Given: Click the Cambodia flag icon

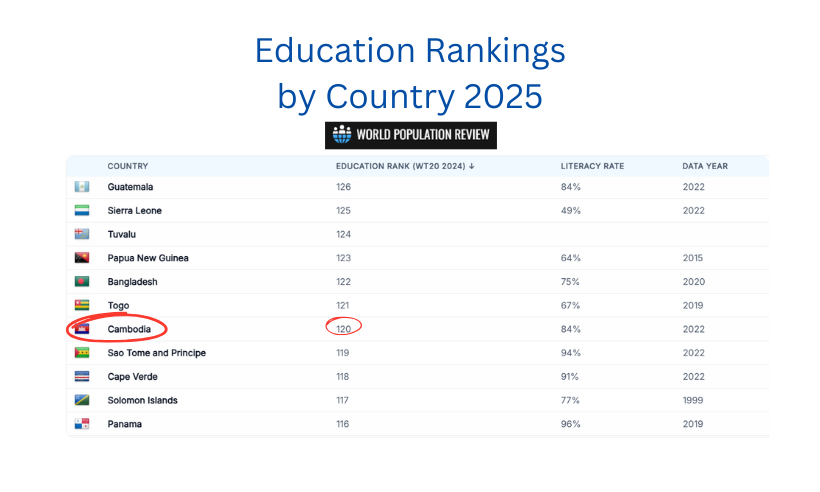Looking at the screenshot, I should (82, 329).
